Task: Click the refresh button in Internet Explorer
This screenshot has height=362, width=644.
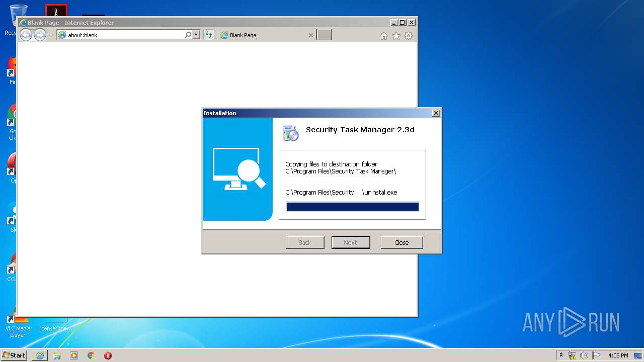Action: 208,35
